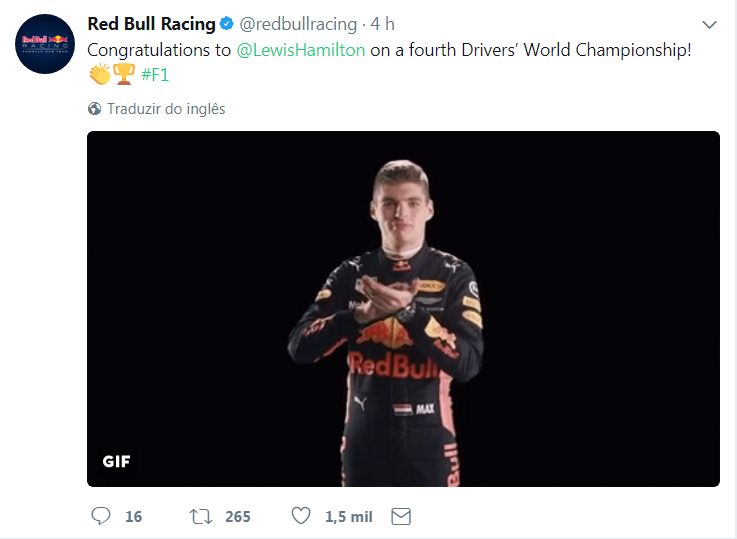Open the Red Bull Racing display name
The width and height of the screenshot is (737, 539).
pyautogui.click(x=151, y=24)
